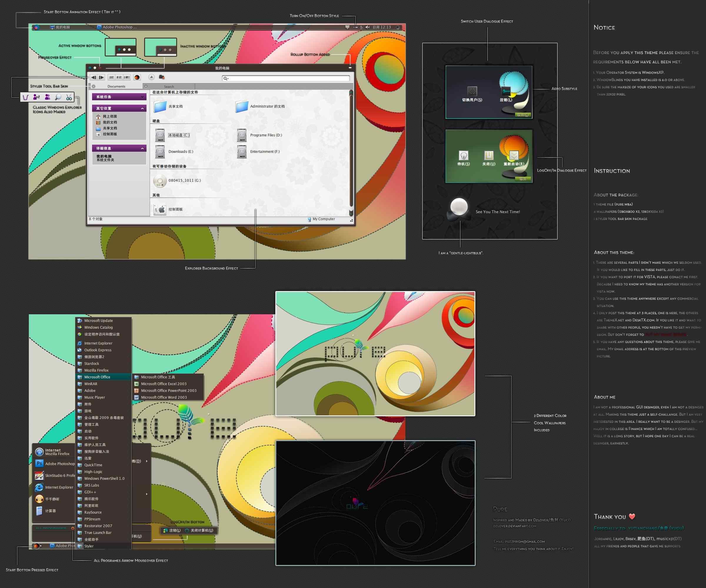
Task: Close the Search tab with its x
Action: pyautogui.click(x=146, y=86)
